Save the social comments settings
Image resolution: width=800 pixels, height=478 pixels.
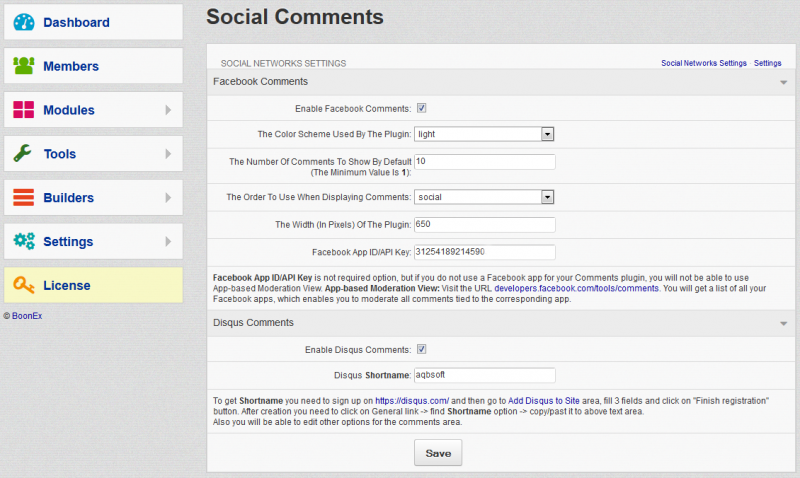438,453
